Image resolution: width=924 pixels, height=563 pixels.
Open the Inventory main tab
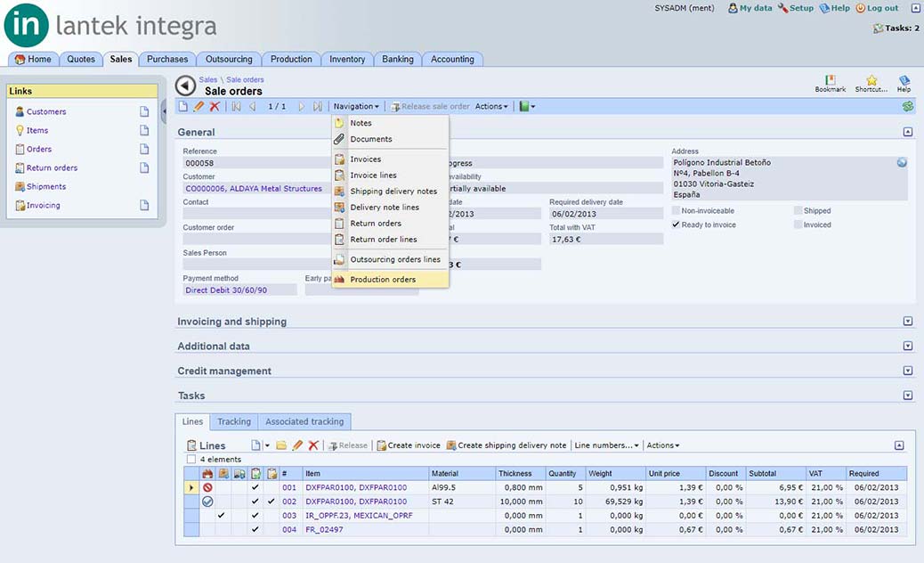[x=347, y=59]
